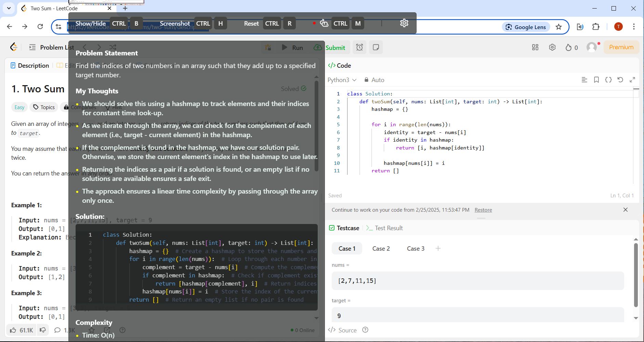Open the notes icon beside the timer
This screenshot has height=342, width=644.
(x=376, y=47)
